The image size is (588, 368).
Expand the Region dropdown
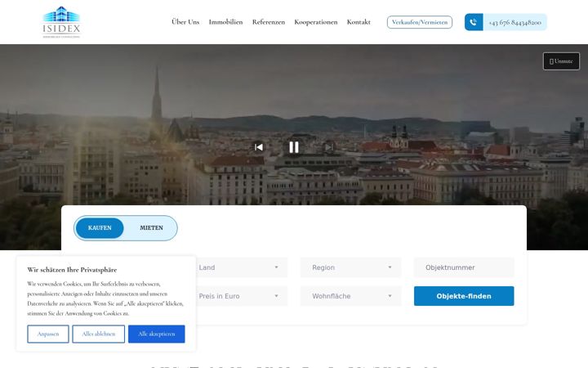[x=350, y=267]
